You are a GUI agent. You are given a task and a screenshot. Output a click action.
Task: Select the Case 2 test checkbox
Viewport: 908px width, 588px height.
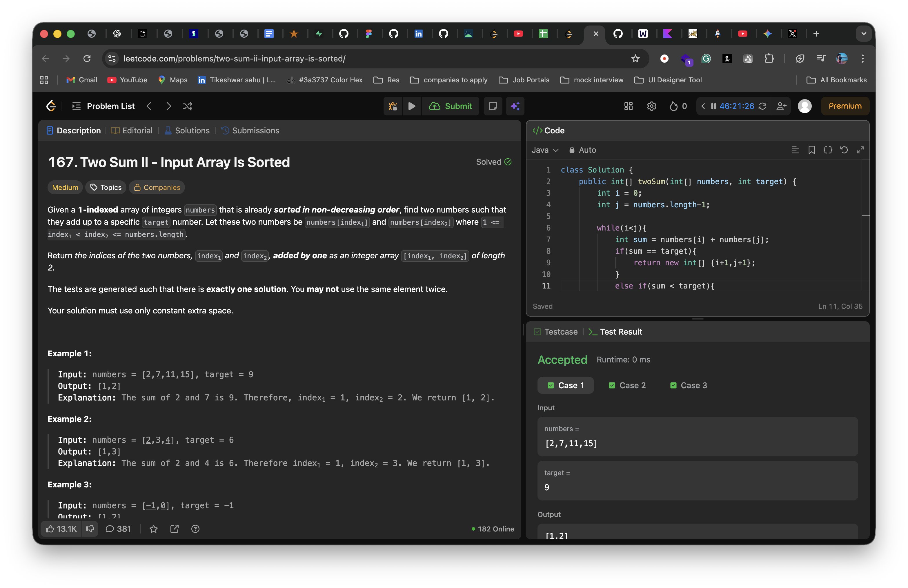click(x=612, y=385)
